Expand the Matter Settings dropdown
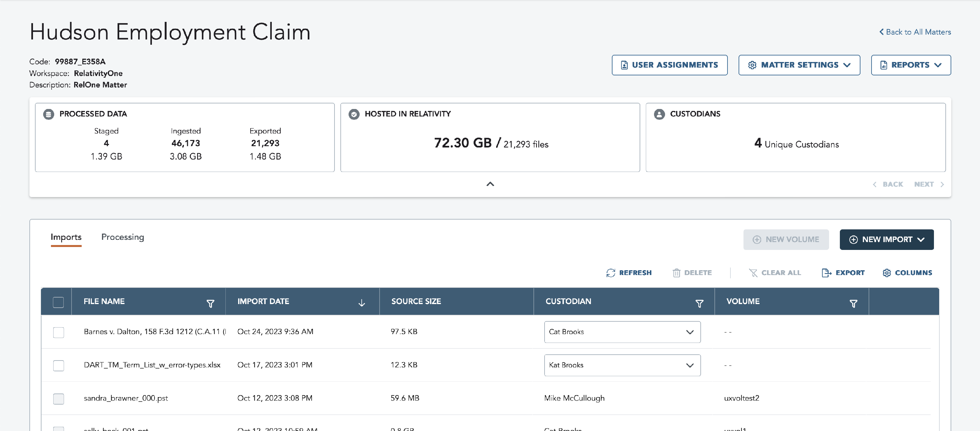The height and width of the screenshot is (431, 980). pos(799,65)
